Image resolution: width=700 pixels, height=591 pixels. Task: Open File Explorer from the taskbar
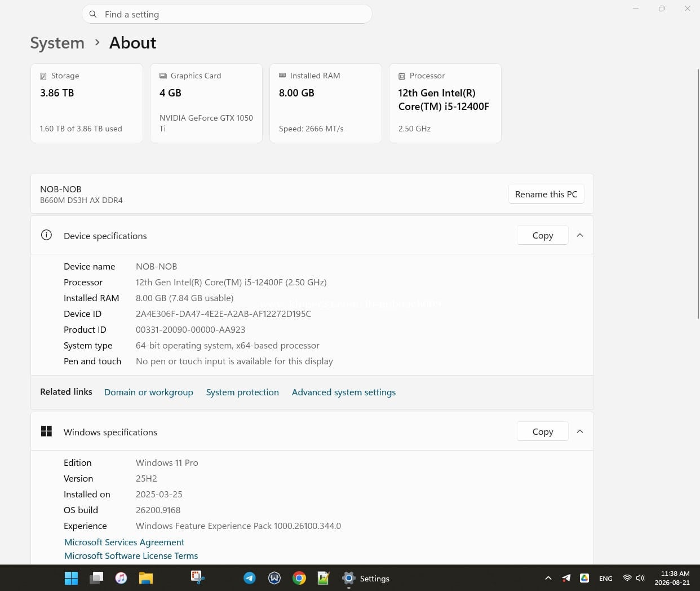(146, 578)
